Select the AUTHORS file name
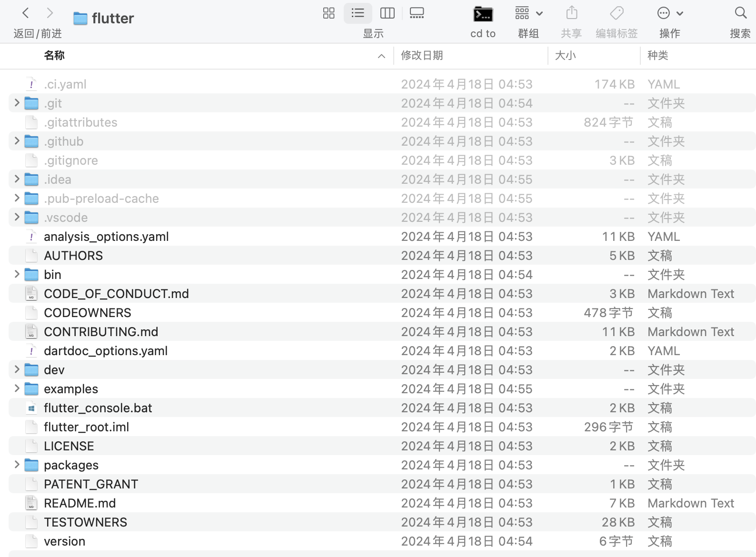 pos(73,256)
